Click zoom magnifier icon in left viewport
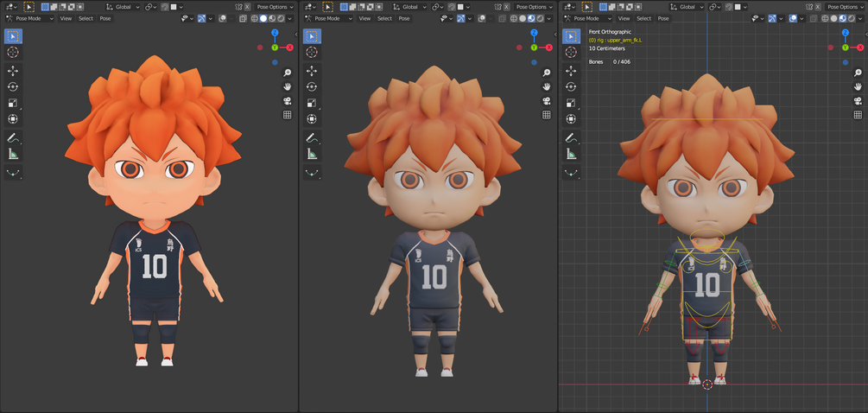868x413 pixels. pyautogui.click(x=288, y=73)
